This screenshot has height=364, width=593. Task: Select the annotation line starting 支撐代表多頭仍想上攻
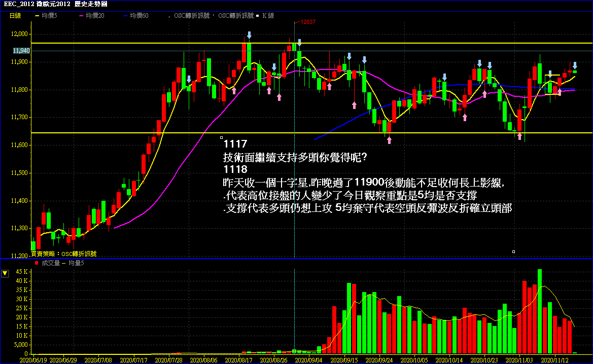[367, 208]
